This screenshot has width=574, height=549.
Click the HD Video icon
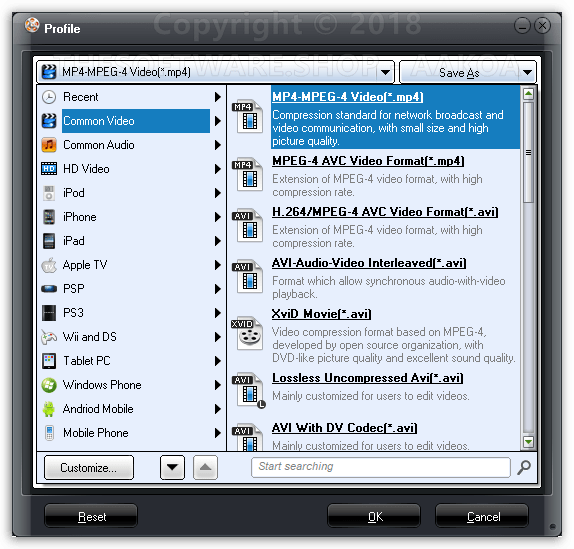[x=49, y=169]
